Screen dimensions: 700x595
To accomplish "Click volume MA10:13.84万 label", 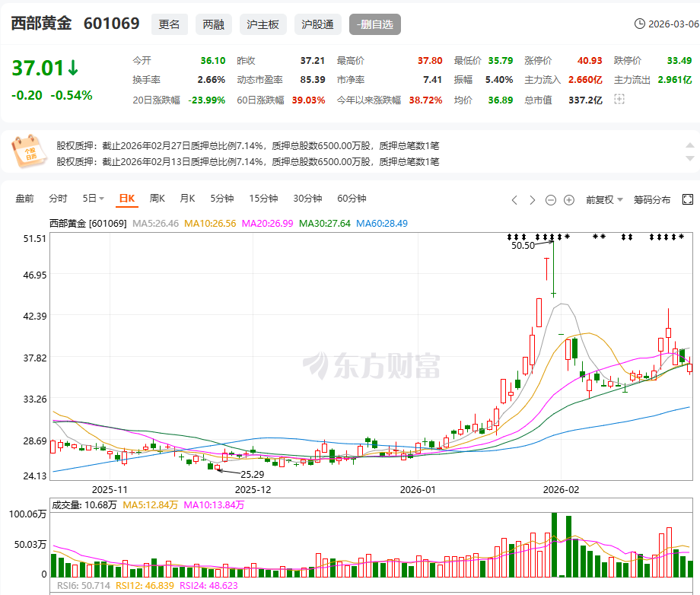I will pyautogui.click(x=214, y=504).
